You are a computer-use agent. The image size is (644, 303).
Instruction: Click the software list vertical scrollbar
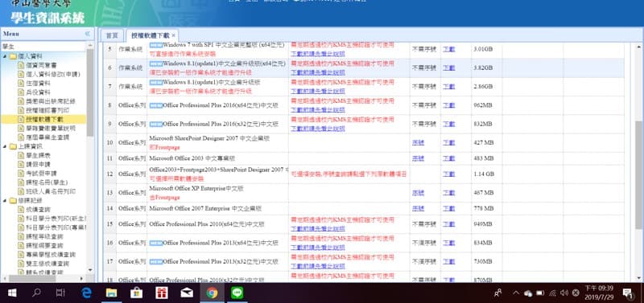[x=639, y=175]
